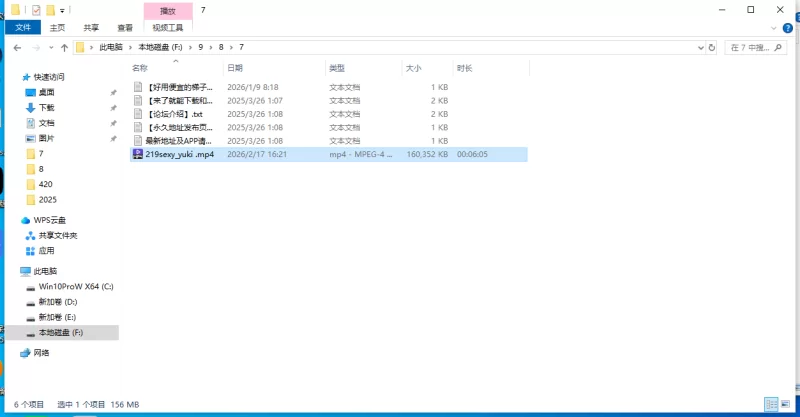Open 新加卷 (D:) drive
Screen dimensions: 800x417
[x=57, y=302]
